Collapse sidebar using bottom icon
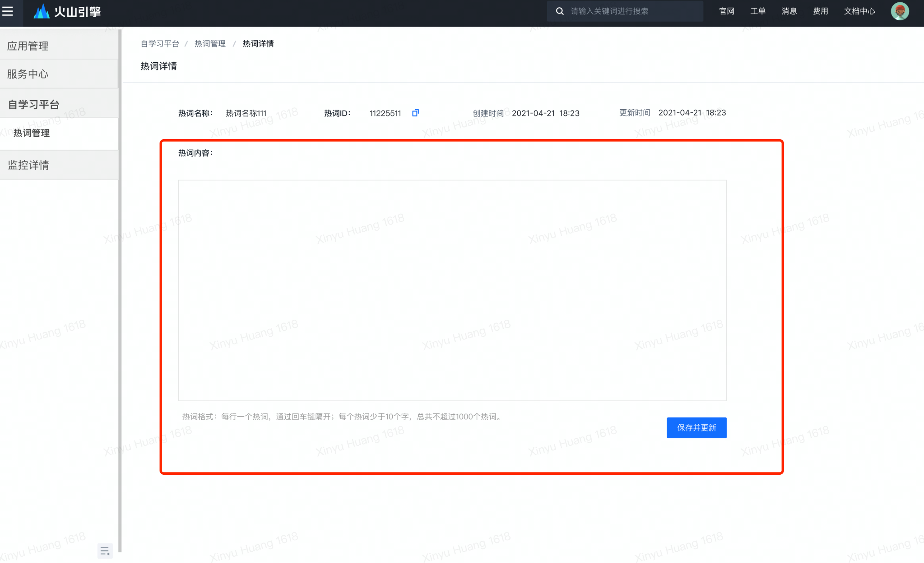924x563 pixels. pos(105,551)
